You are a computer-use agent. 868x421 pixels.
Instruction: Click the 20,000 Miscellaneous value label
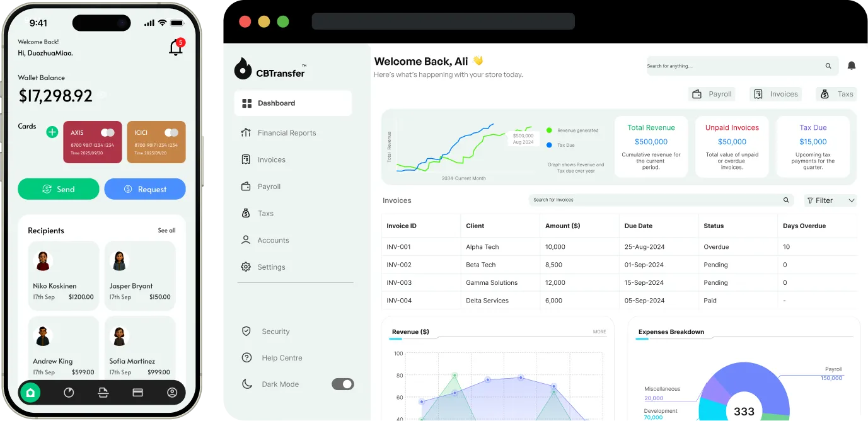pos(654,398)
